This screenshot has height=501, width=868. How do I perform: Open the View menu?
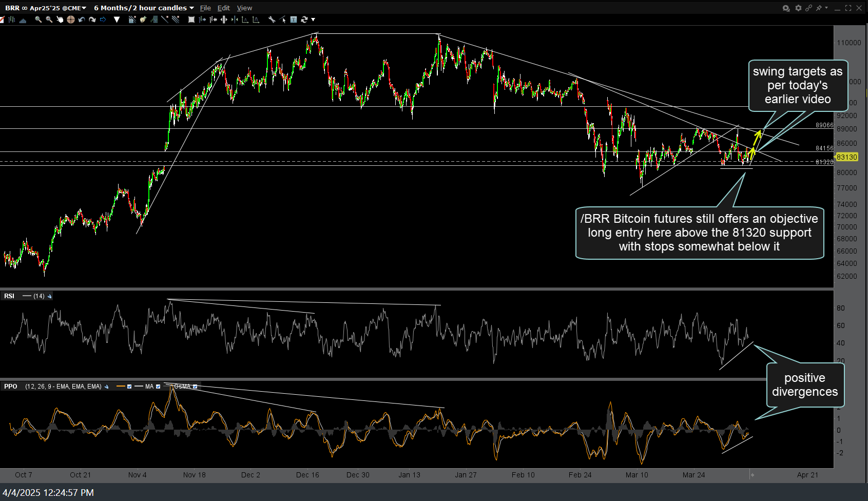[244, 8]
